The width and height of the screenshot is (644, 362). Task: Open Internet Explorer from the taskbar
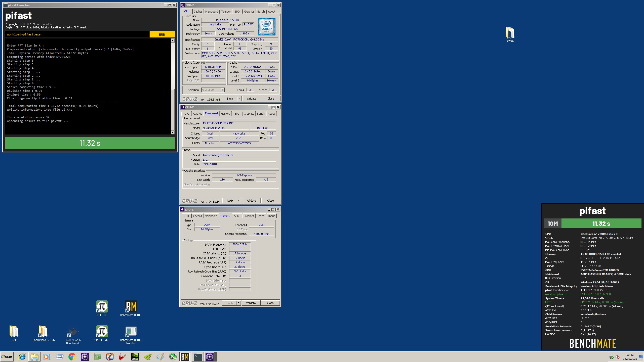22,356
